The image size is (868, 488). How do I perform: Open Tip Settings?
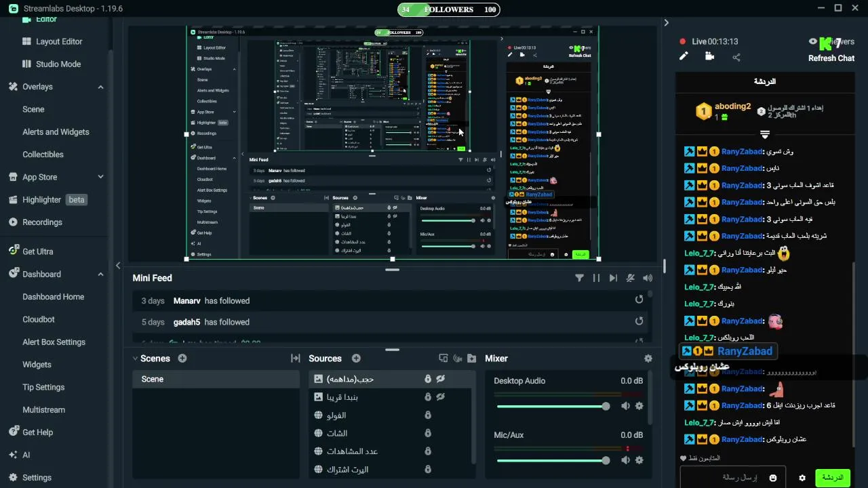[43, 387]
